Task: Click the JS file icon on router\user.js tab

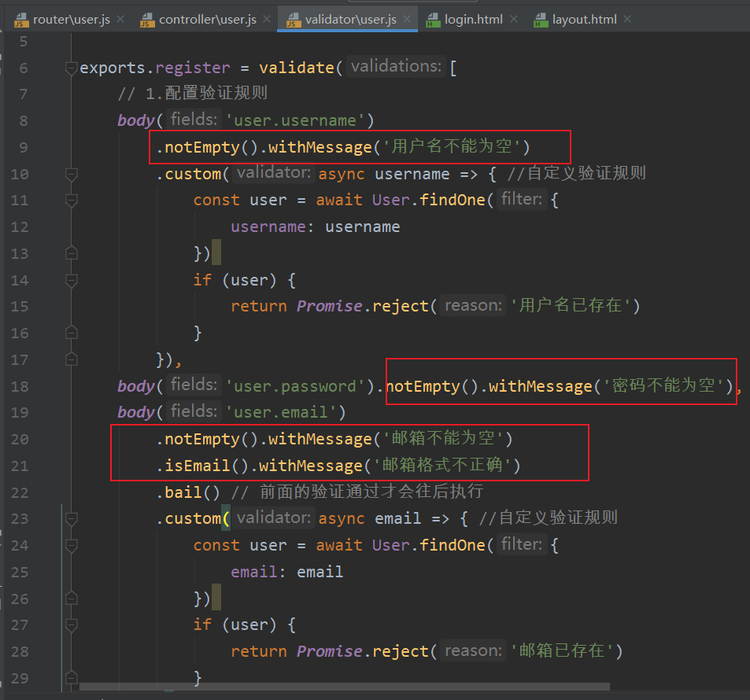Action: click(x=21, y=20)
